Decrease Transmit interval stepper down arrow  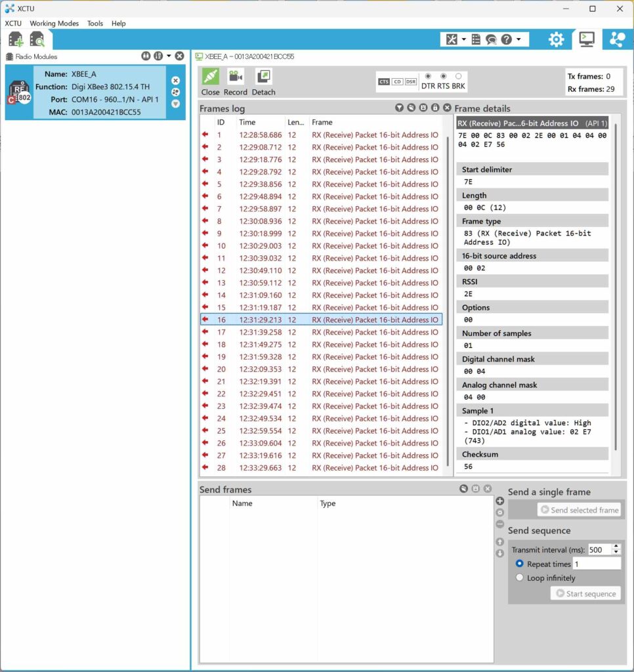coord(616,553)
